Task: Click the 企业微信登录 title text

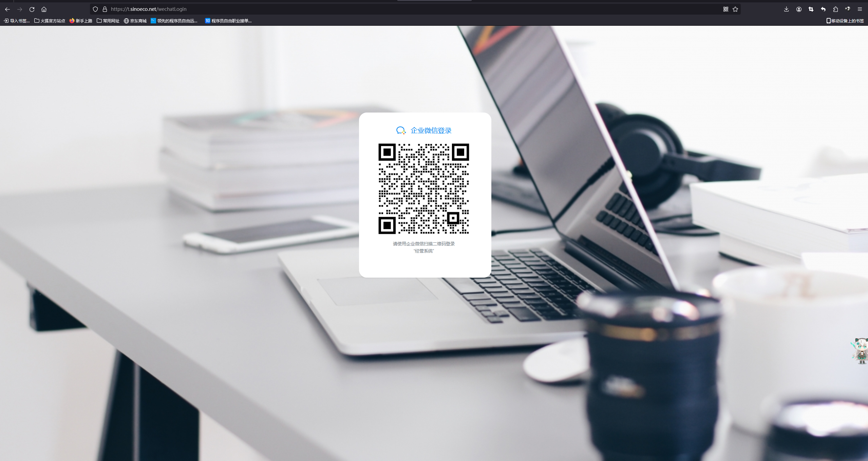Action: [x=431, y=131]
